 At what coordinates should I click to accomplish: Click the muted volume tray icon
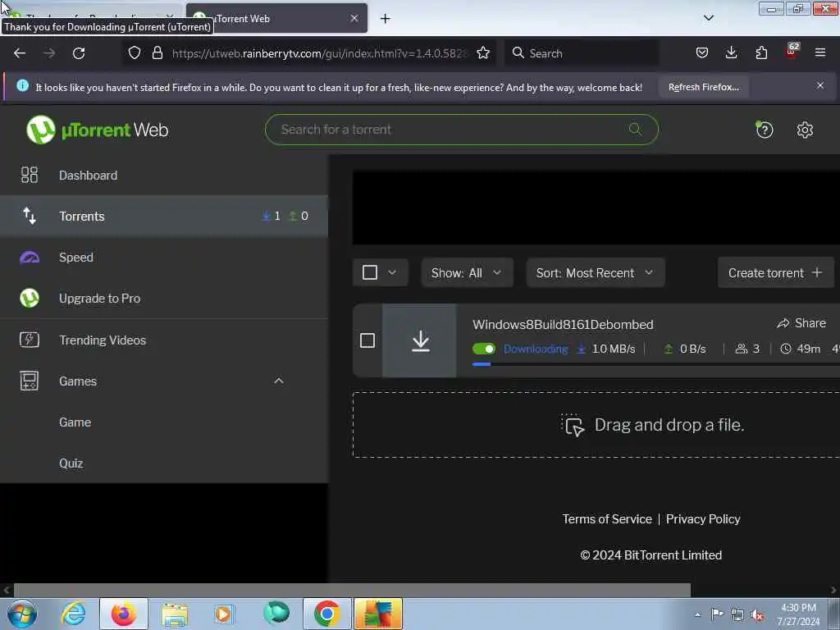click(x=757, y=614)
